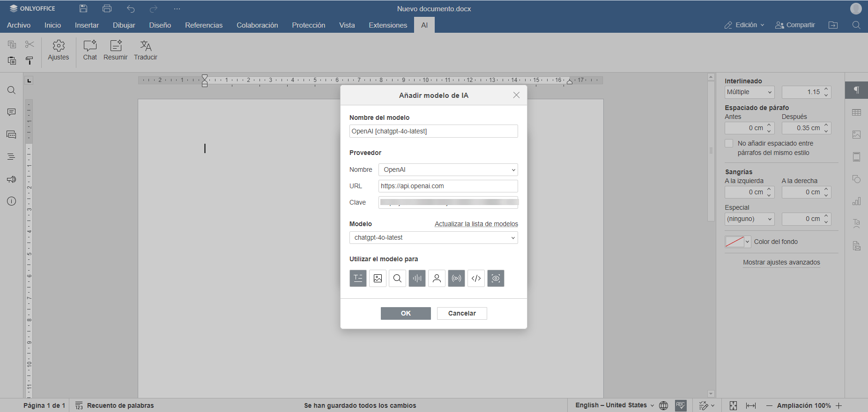Screen dimensions: 868x412
Task: Undo the last action
Action: [x=131, y=8]
